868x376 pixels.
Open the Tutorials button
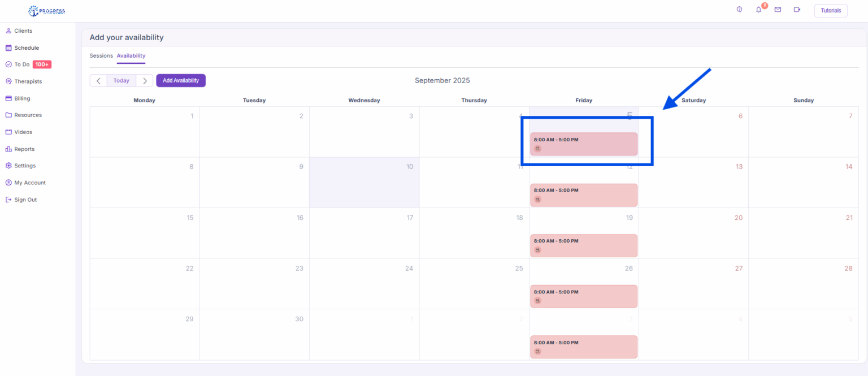coord(830,11)
